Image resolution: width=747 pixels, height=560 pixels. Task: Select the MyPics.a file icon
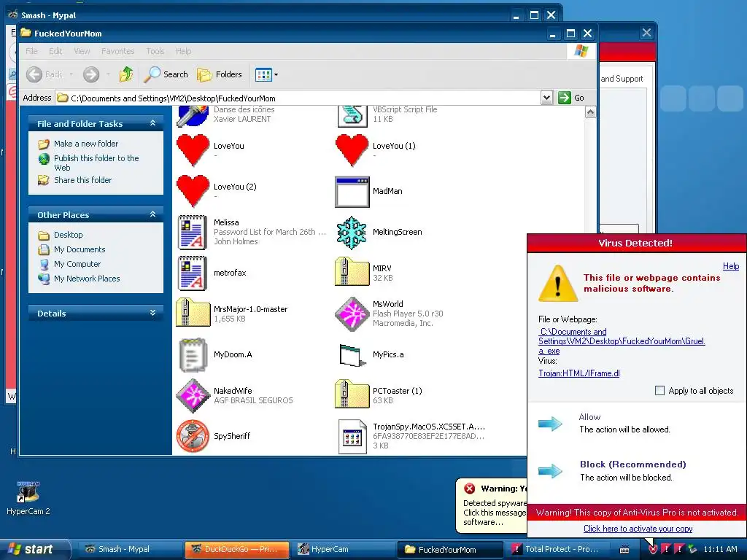pyautogui.click(x=352, y=355)
